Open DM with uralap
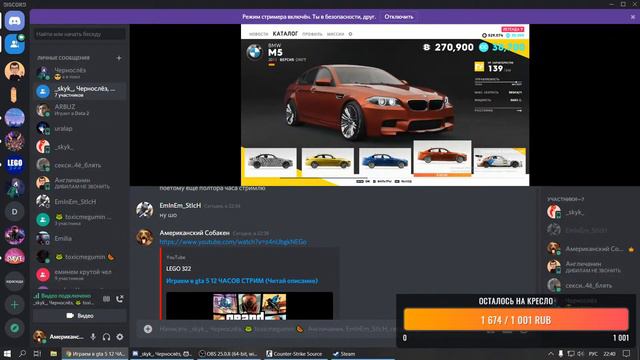 (80, 128)
